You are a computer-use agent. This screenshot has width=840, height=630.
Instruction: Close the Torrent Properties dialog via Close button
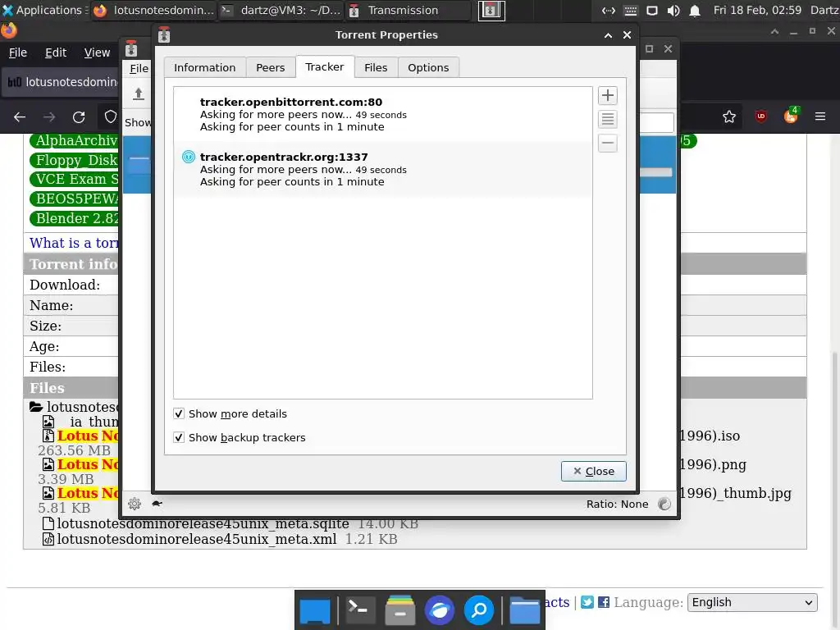point(594,471)
